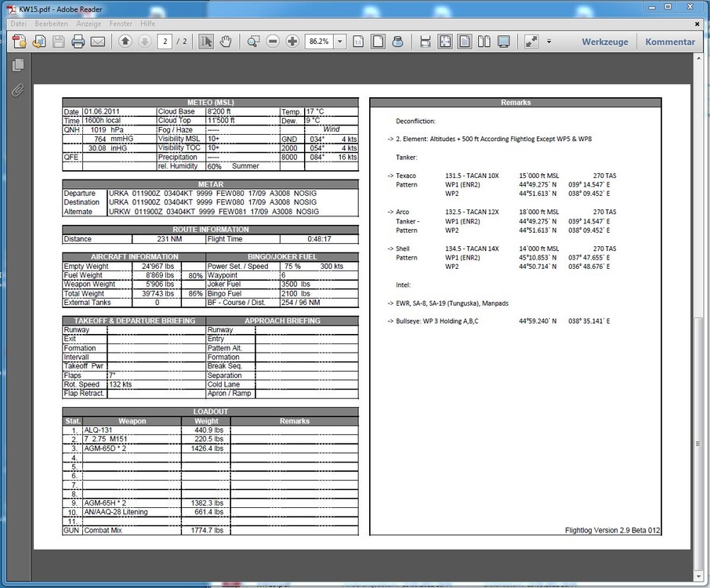
Task: Activate the marquee zoom tool
Action: (x=254, y=42)
